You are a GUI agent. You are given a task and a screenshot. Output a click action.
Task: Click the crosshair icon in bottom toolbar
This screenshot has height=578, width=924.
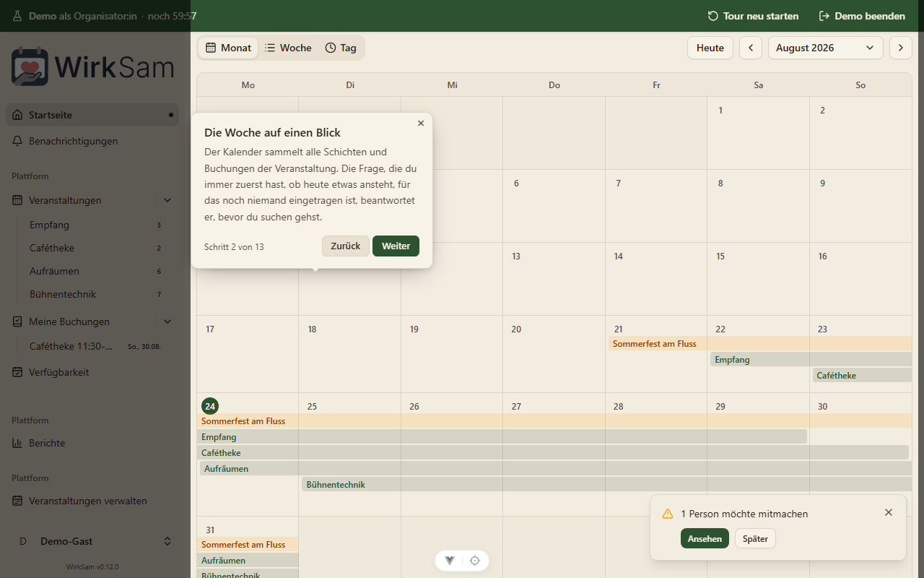point(475,561)
